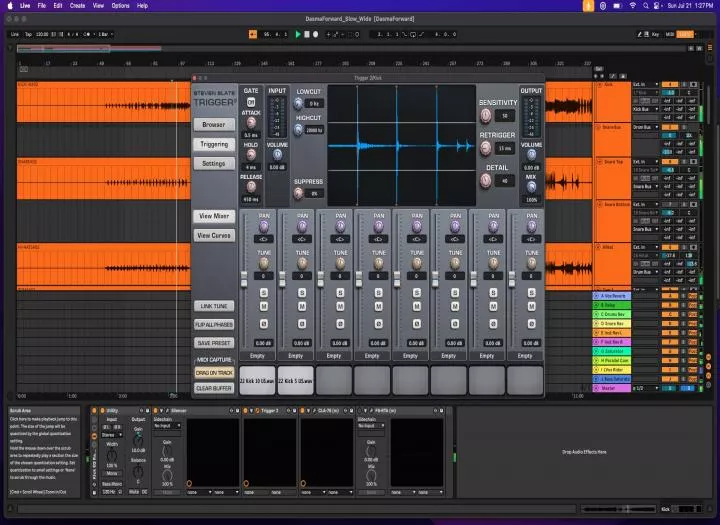Click the Tap tempo button

[28, 34]
